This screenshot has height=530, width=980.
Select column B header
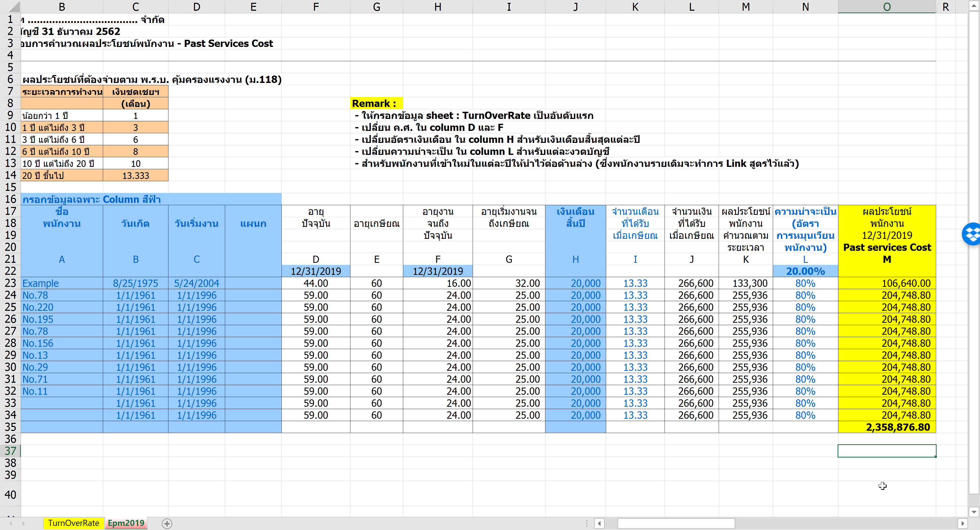point(62,6)
